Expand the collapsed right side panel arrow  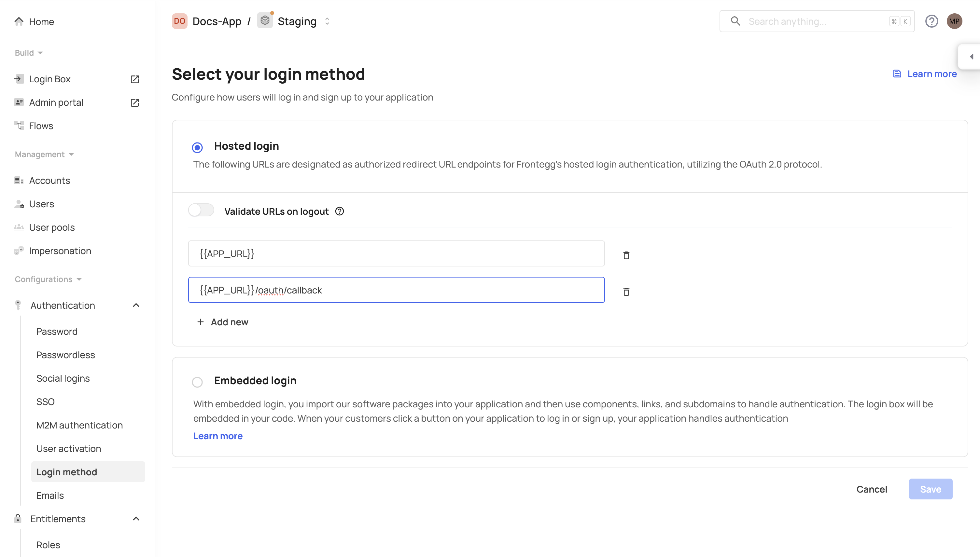click(971, 57)
